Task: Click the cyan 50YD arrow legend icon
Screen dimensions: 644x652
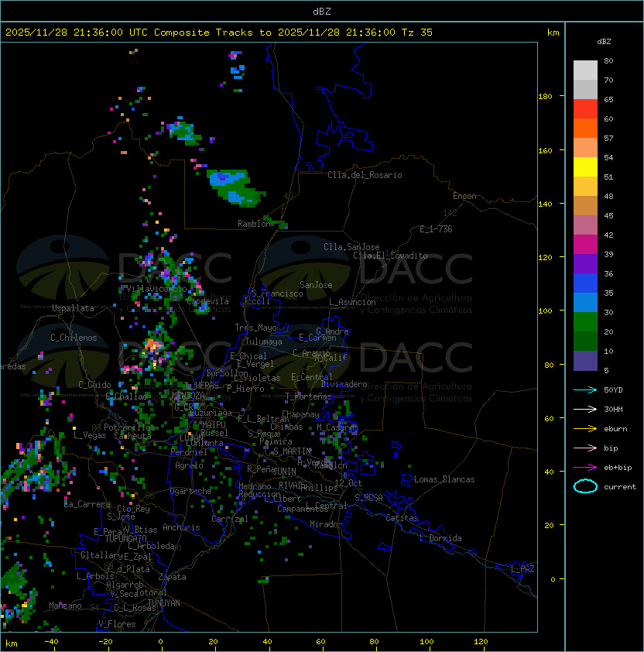Action: 585,389
